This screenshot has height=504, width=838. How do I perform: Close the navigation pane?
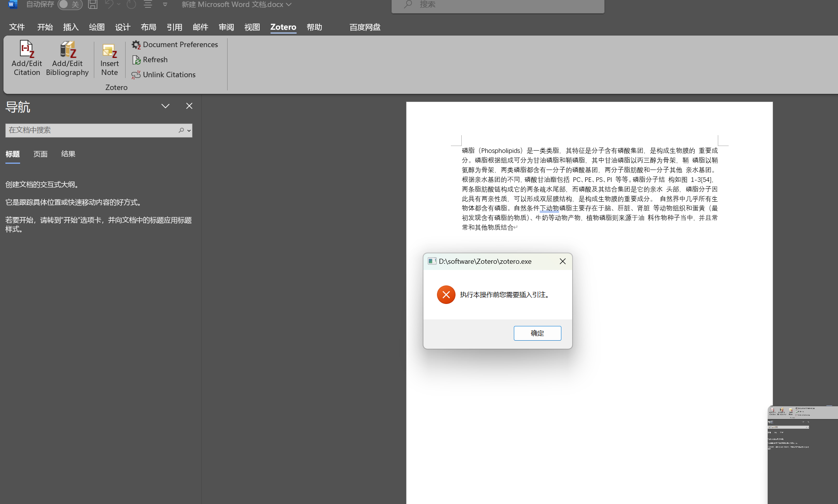[x=189, y=106]
